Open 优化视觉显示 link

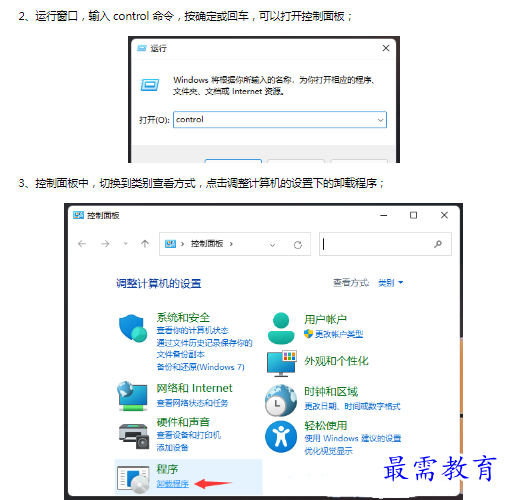[328, 451]
